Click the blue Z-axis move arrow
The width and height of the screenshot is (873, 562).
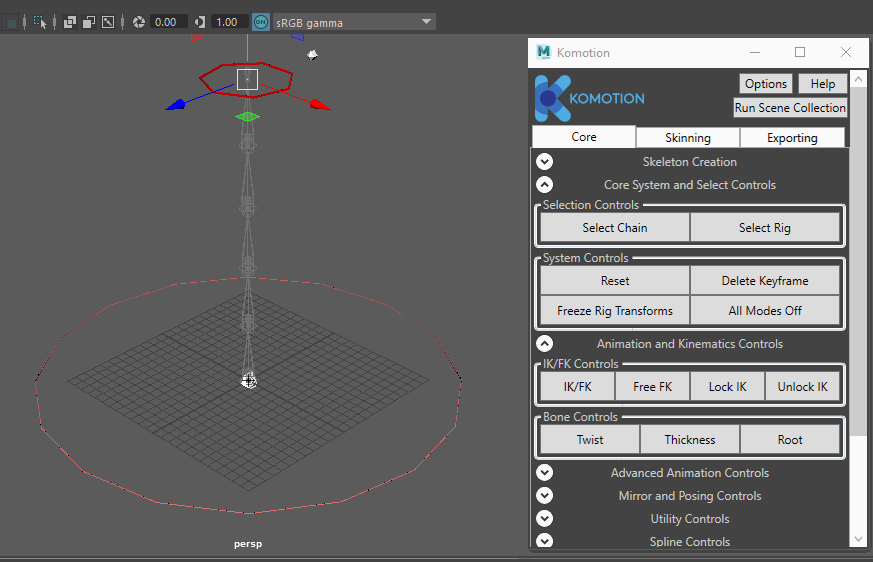pos(176,105)
